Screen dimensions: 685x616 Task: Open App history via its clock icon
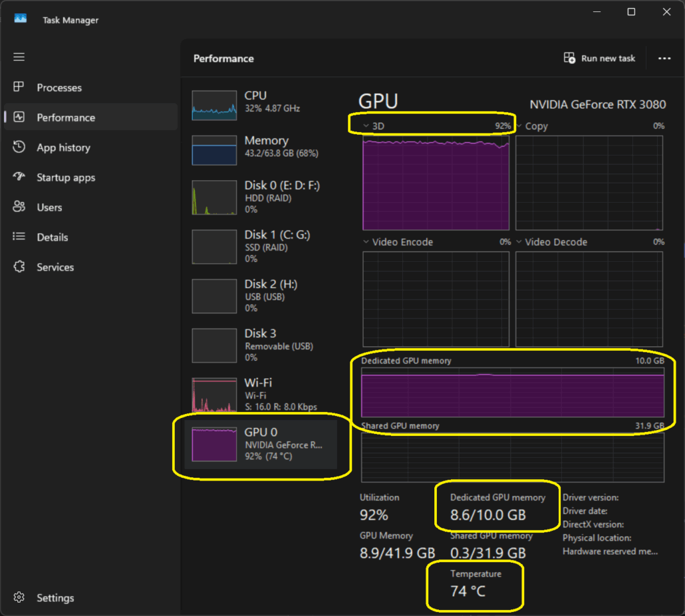pyautogui.click(x=19, y=147)
